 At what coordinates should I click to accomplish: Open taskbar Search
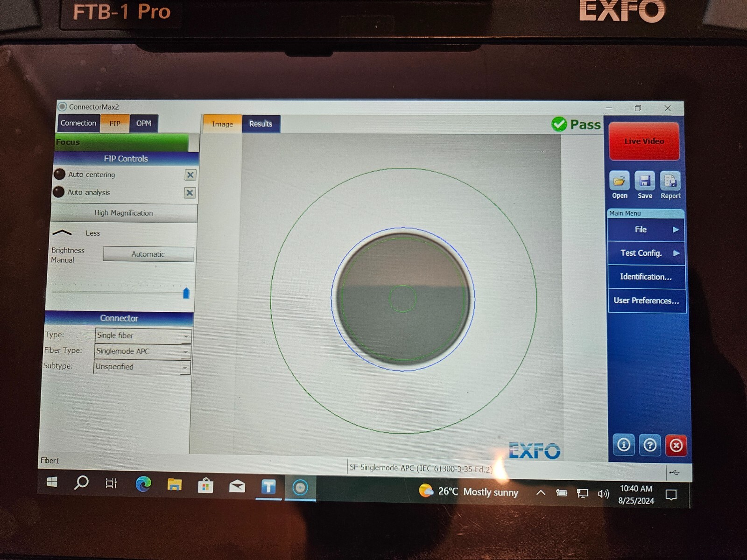(x=81, y=482)
